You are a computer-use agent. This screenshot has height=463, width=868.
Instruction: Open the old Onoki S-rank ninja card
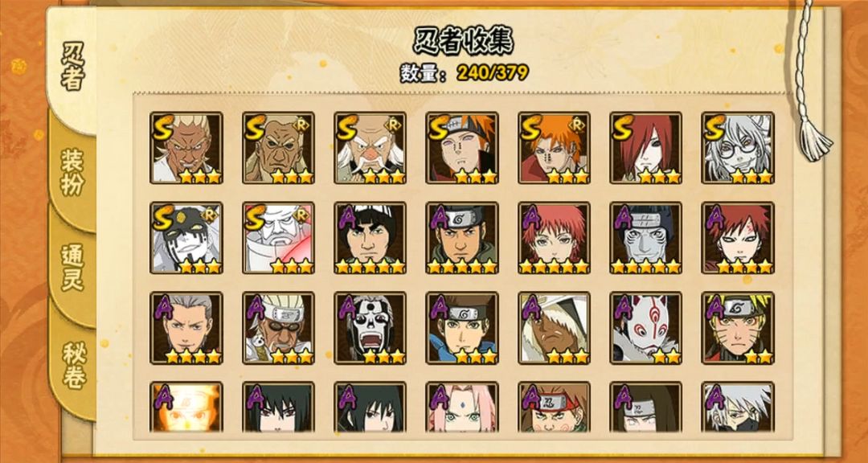click(x=370, y=148)
